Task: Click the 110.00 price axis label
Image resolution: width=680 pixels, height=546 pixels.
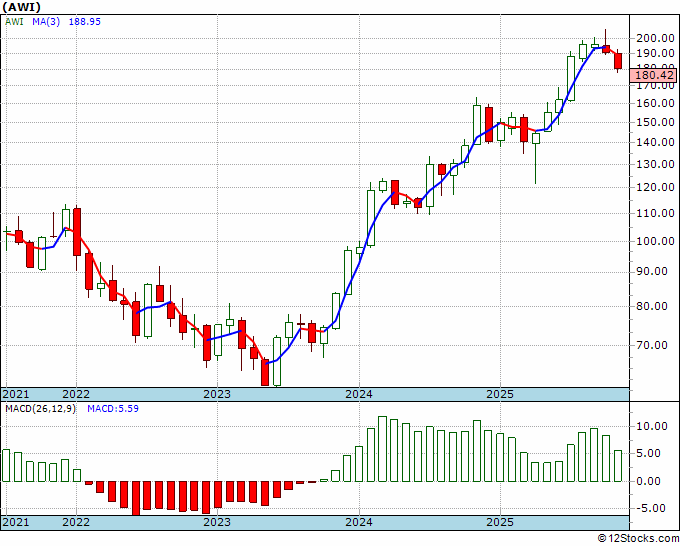Action: click(655, 213)
